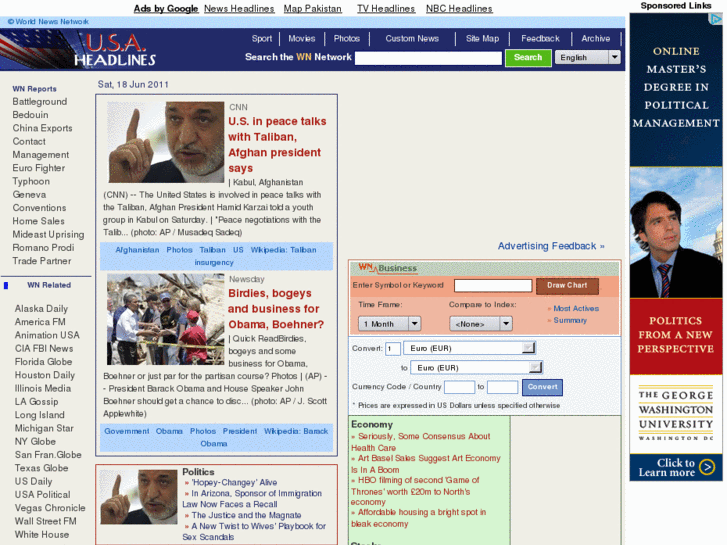This screenshot has width=727, height=545.
Task: Click the NBC Headlines ad link
Action: point(459,9)
